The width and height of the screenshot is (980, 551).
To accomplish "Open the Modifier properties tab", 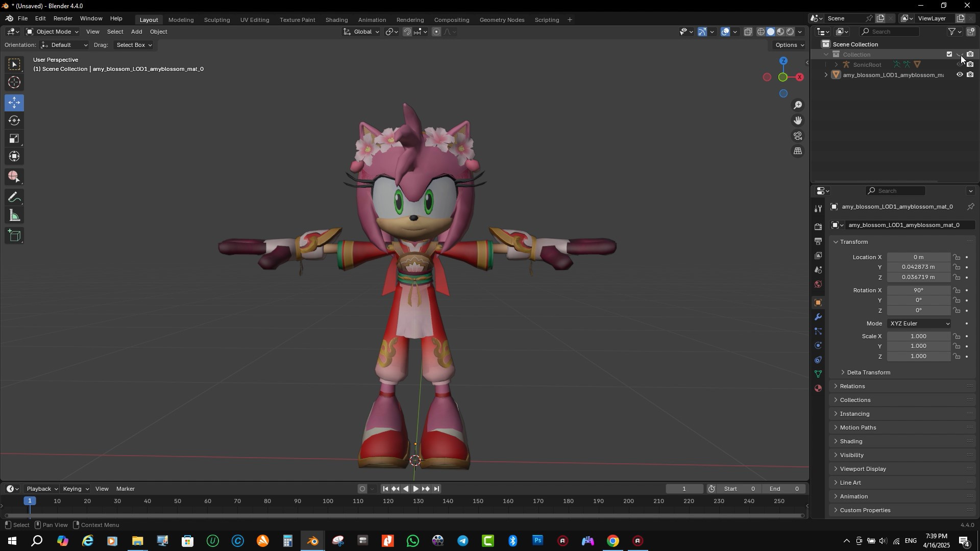I will [x=818, y=317].
